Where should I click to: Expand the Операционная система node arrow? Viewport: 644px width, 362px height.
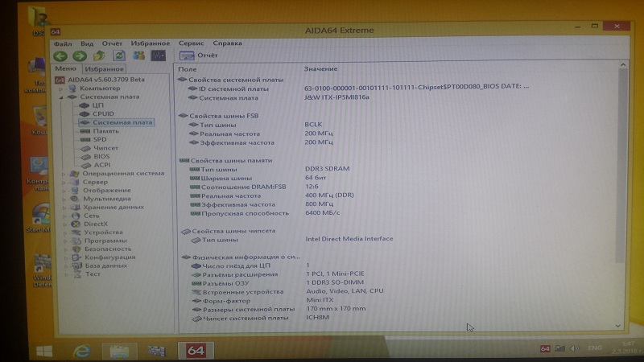64,174
